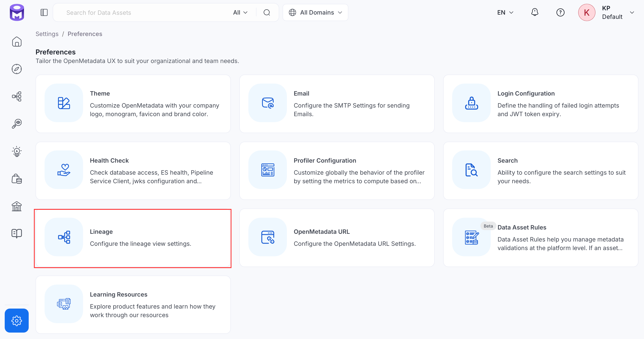The width and height of the screenshot is (644, 339).
Task: Click the Search document-magnifier card icon
Action: [471, 170]
